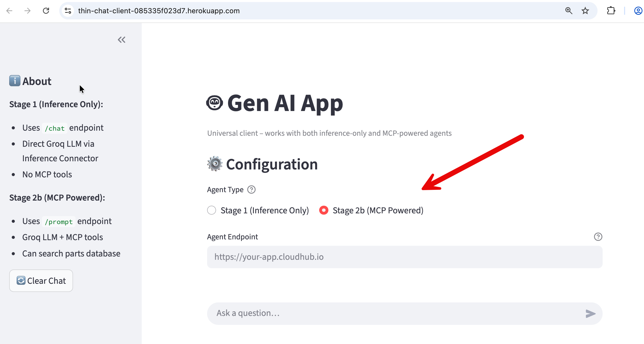This screenshot has width=644, height=344.
Task: Collapse the sidebar with double-chevron icon
Action: (x=122, y=40)
